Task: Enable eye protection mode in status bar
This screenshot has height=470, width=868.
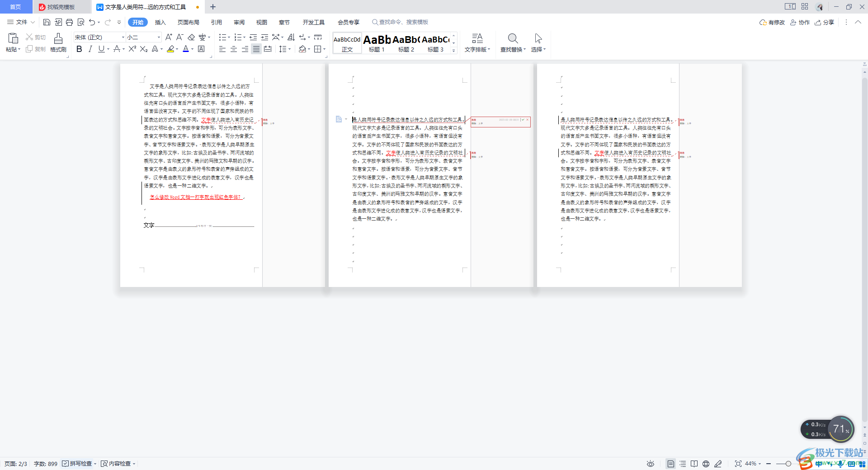Action: point(651,464)
